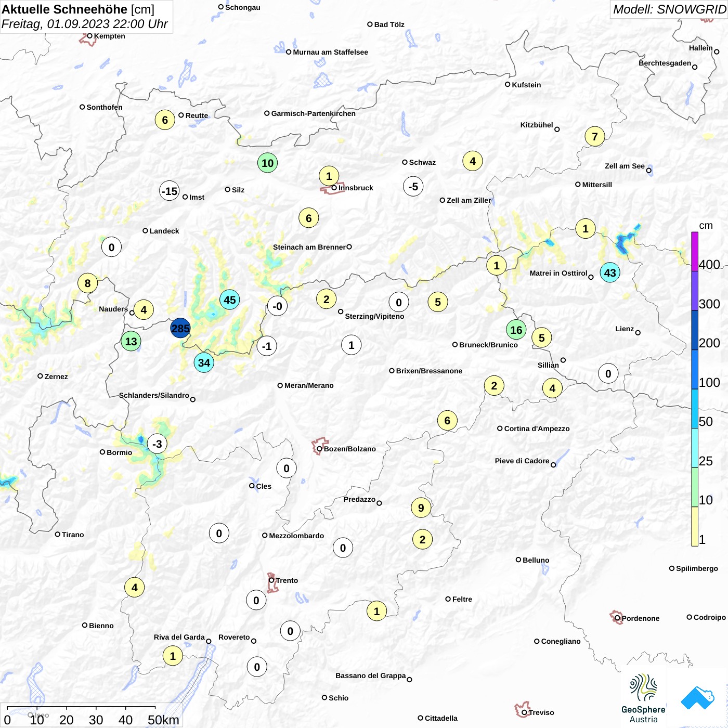Click the Kempten label
This screenshot has width=728, height=728.
coord(109,36)
